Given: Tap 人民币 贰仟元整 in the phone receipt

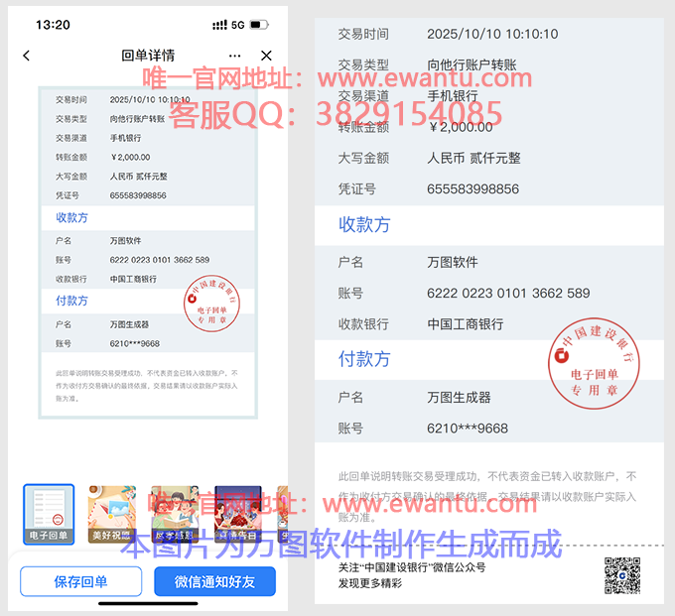Looking at the screenshot, I should (139, 177).
